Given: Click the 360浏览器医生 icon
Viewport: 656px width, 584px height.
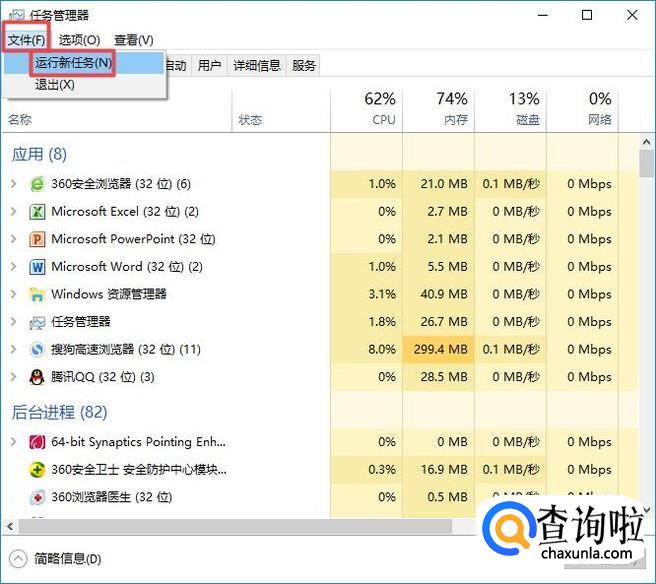Looking at the screenshot, I should click(x=37, y=497).
